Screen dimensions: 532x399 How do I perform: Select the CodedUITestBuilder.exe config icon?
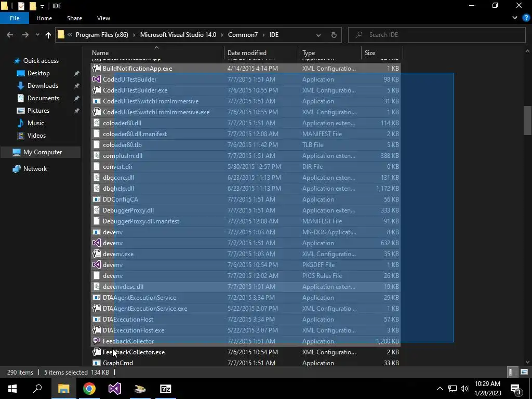pyautogui.click(x=96, y=90)
